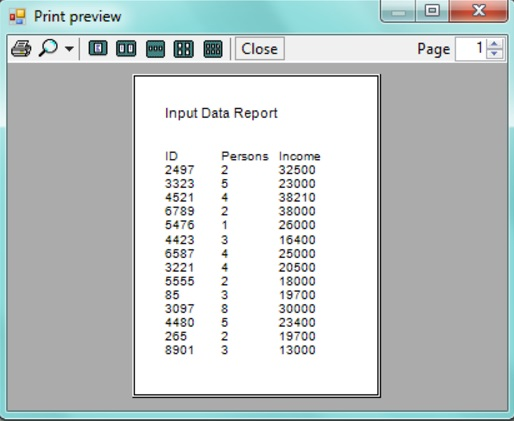Close the window with the red X
Screen dimensions: 514x421
point(478,11)
